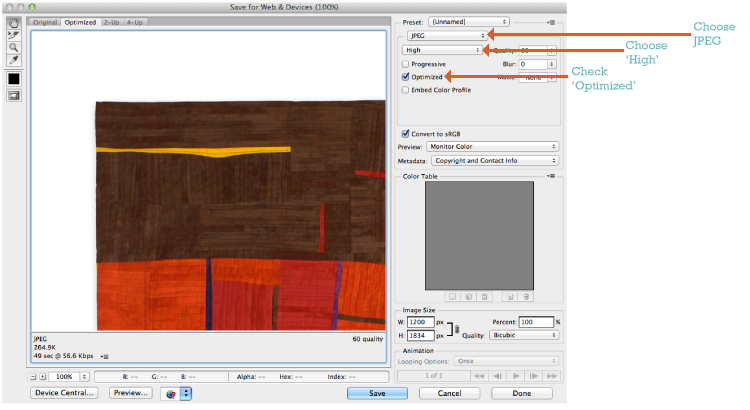Open the zoom level stepper next to 100%
The height and width of the screenshot is (410, 750).
click(x=84, y=377)
